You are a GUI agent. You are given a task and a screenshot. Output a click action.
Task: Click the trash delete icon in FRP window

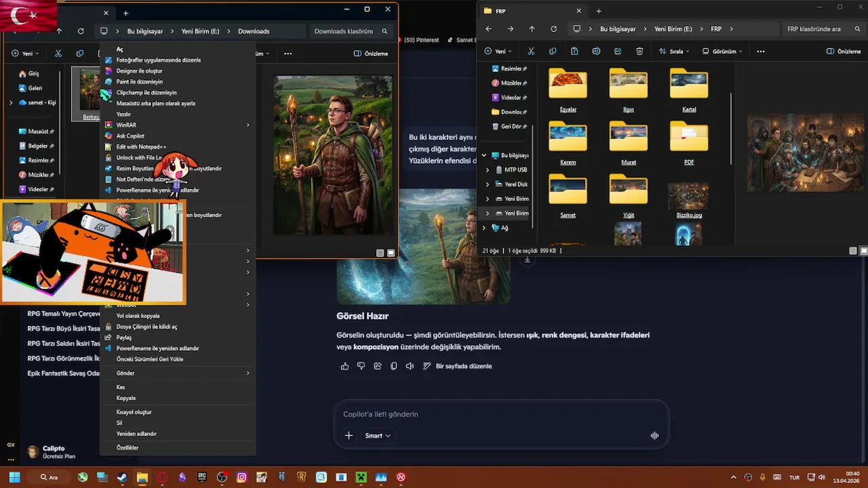[639, 52]
